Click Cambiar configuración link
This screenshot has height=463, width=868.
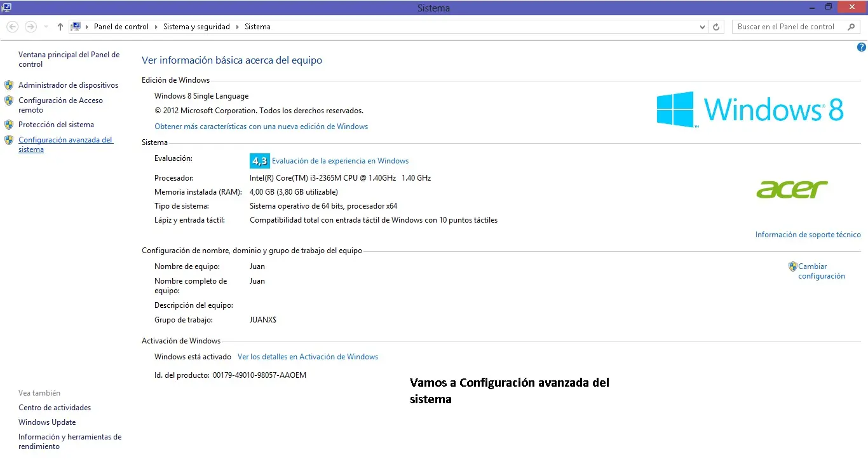click(x=822, y=271)
